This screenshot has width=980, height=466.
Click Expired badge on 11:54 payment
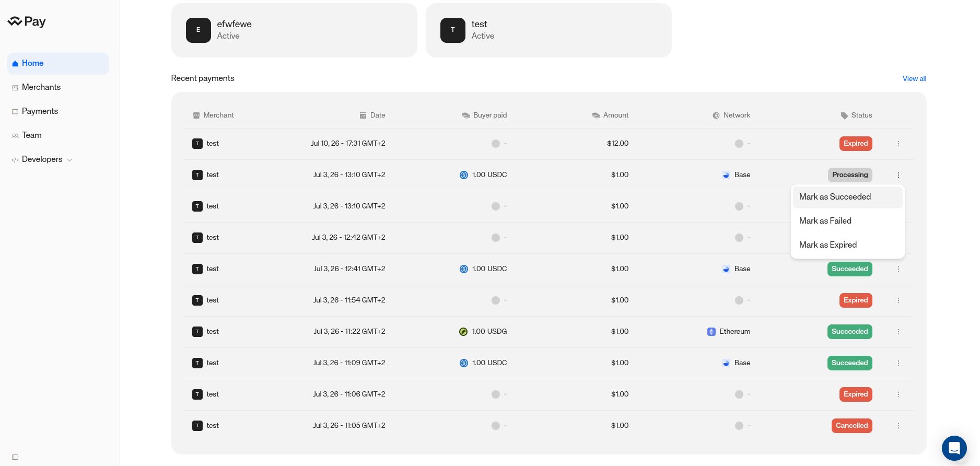pos(856,300)
